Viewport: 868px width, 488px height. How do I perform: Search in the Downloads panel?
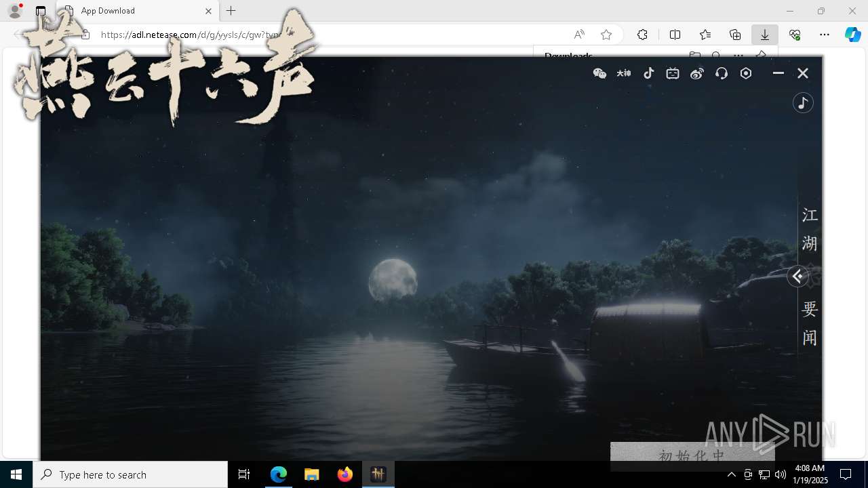716,56
